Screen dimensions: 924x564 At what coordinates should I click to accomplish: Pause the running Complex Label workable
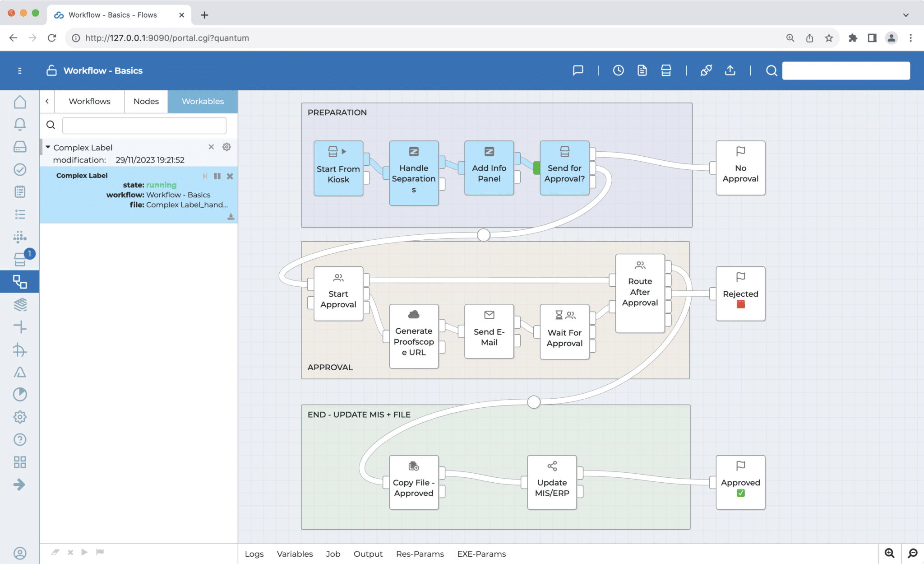[217, 176]
